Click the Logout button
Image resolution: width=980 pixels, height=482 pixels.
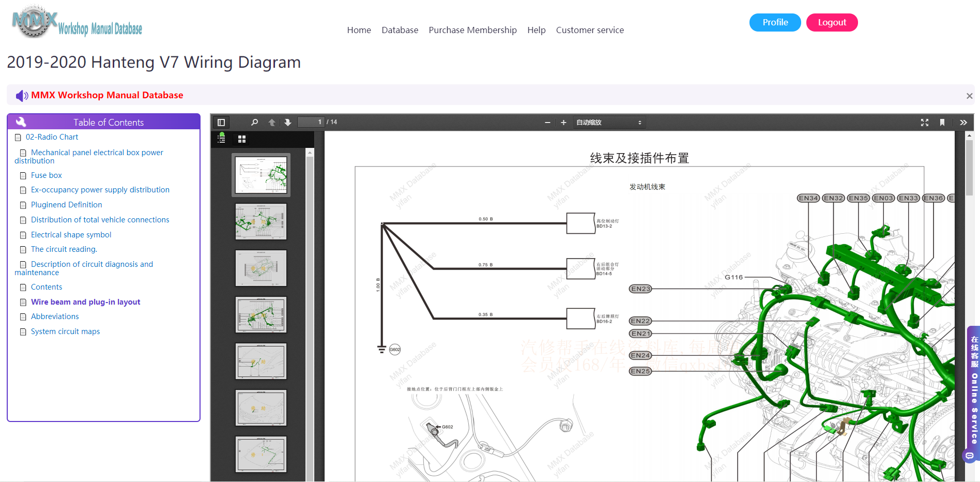pyautogui.click(x=832, y=22)
